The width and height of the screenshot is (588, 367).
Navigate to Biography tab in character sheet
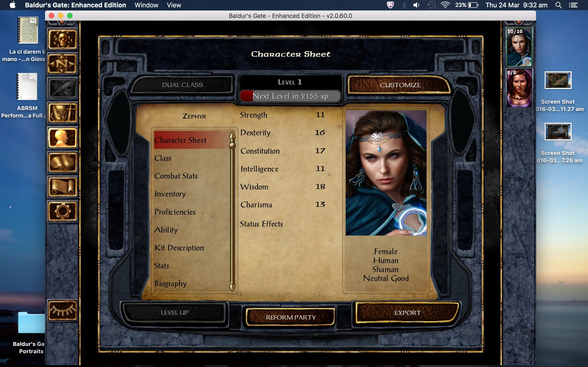pos(171,283)
